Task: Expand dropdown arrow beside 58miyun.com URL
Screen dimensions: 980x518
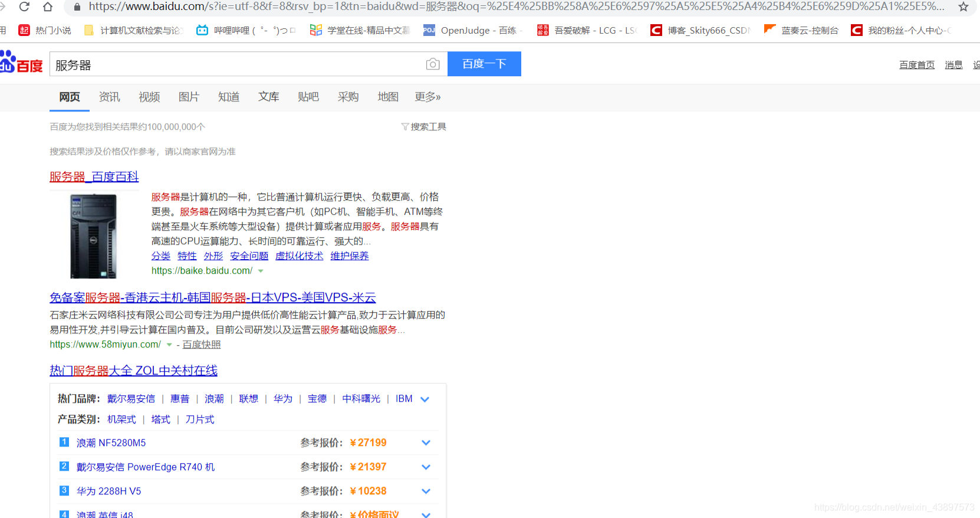Action: (169, 345)
